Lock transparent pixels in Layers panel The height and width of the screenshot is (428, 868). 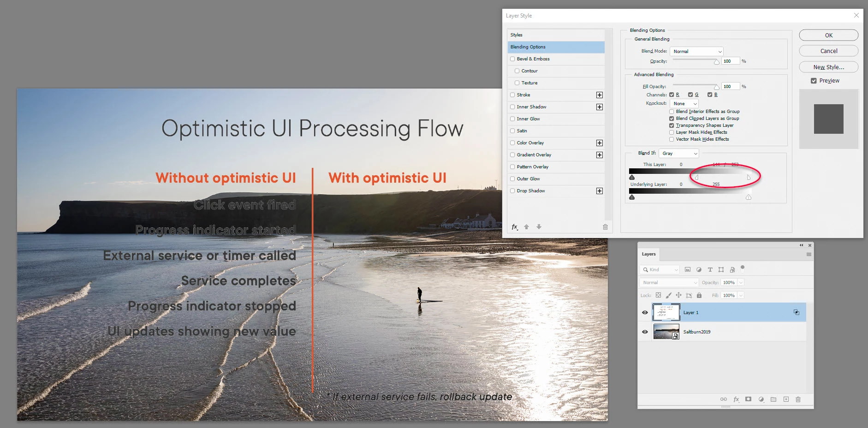(x=658, y=295)
